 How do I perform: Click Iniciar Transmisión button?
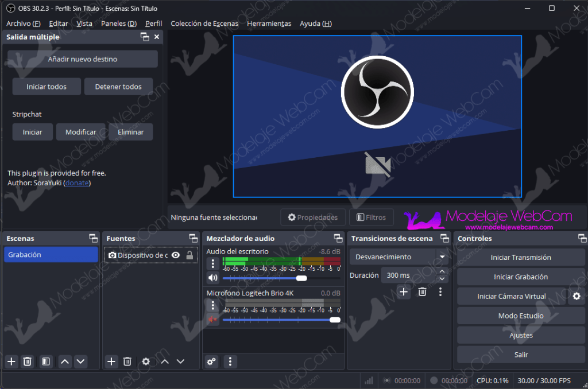(x=521, y=258)
